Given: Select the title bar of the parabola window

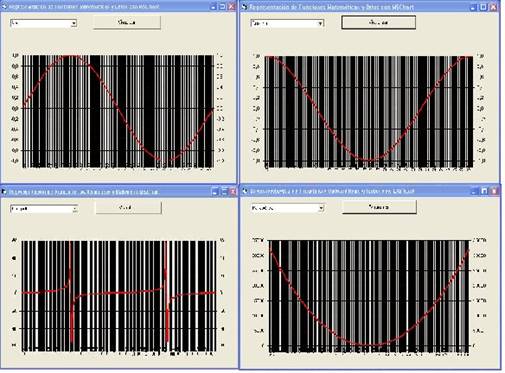Looking at the screenshot, I should [370, 191].
